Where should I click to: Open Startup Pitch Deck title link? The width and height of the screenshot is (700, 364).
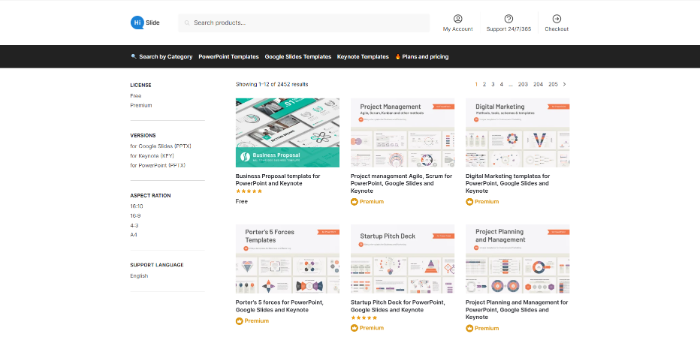(398, 306)
